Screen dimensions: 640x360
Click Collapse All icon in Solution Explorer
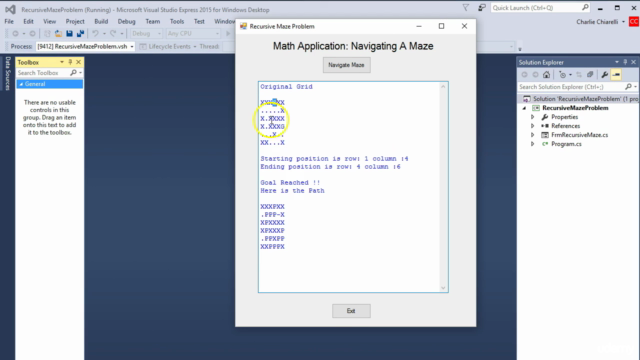click(590, 75)
